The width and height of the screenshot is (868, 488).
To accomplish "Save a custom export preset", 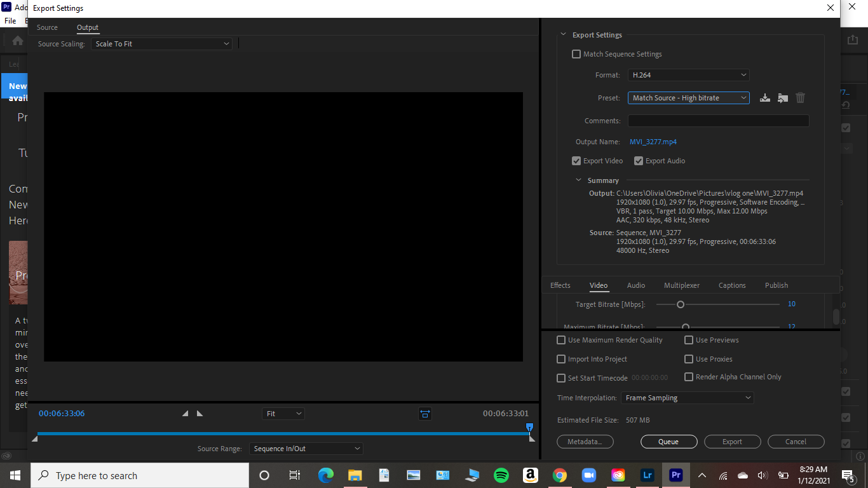I will (x=764, y=97).
